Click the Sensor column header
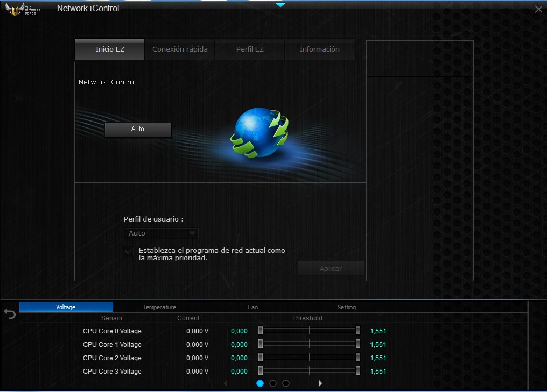Image resolution: width=547 pixels, height=392 pixels. (x=112, y=318)
